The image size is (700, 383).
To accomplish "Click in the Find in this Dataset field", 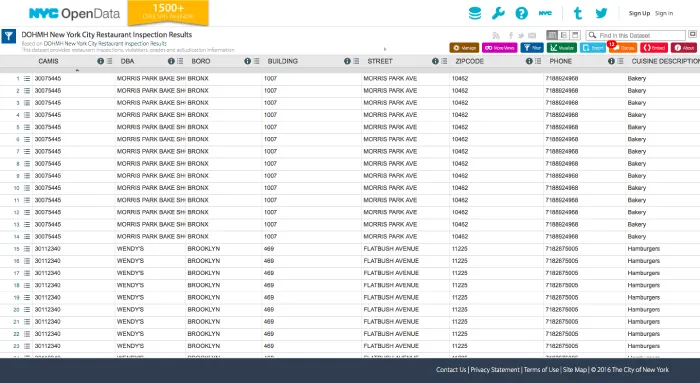I will click(636, 35).
